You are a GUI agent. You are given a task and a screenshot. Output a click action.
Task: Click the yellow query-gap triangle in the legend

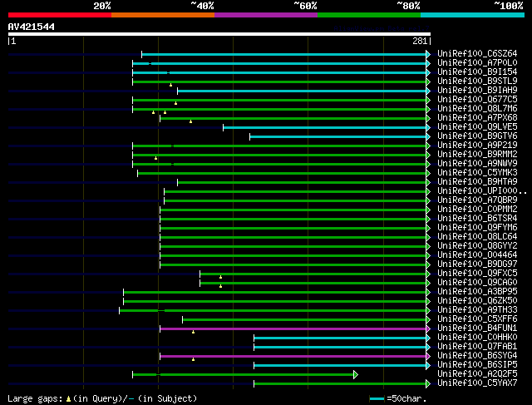(68, 398)
